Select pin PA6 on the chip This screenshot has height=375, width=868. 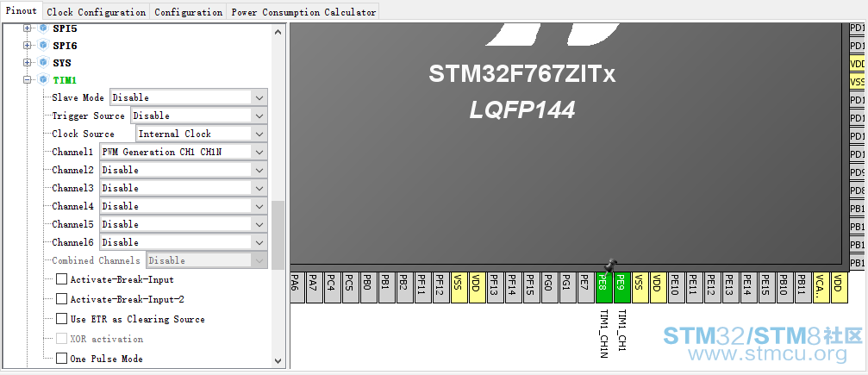pyautogui.click(x=297, y=287)
